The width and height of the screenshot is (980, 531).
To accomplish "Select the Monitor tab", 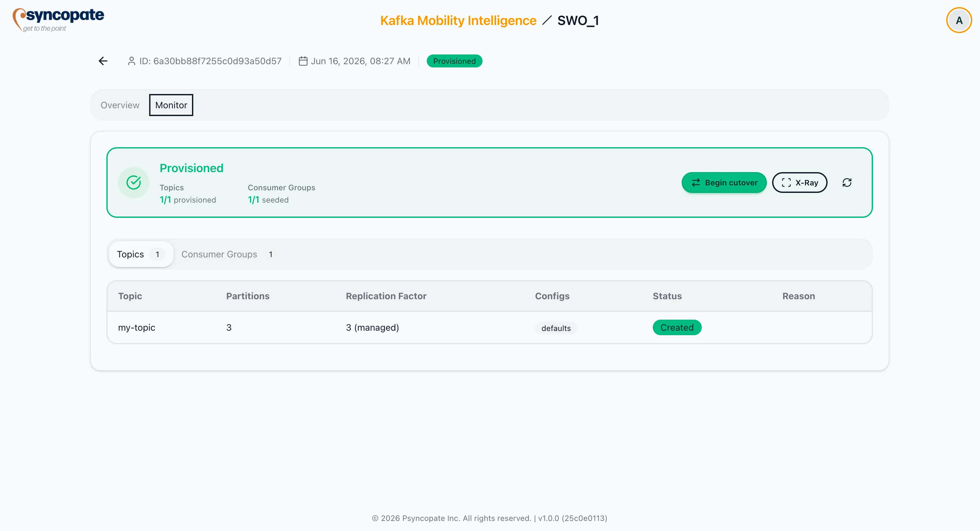I will click(171, 105).
